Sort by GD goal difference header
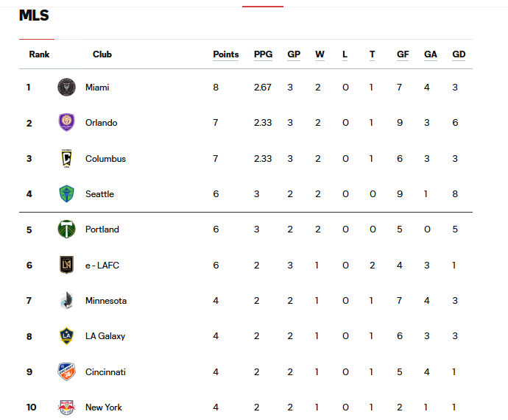 (459, 54)
